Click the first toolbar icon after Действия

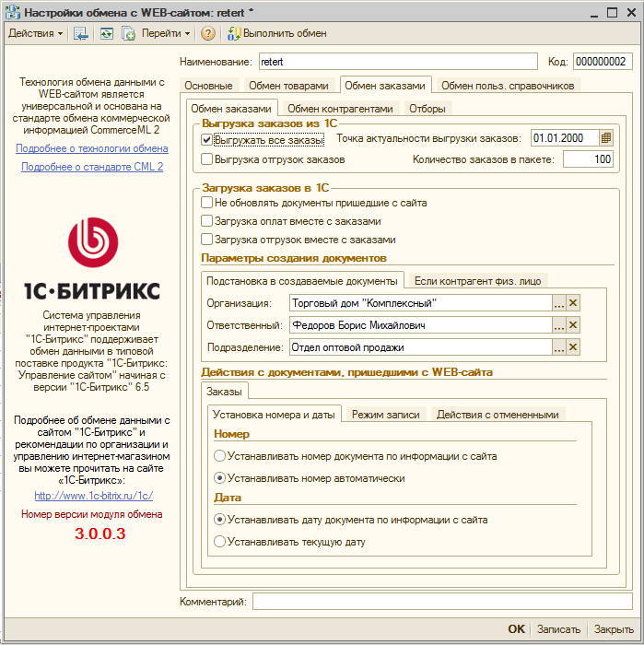[81, 33]
